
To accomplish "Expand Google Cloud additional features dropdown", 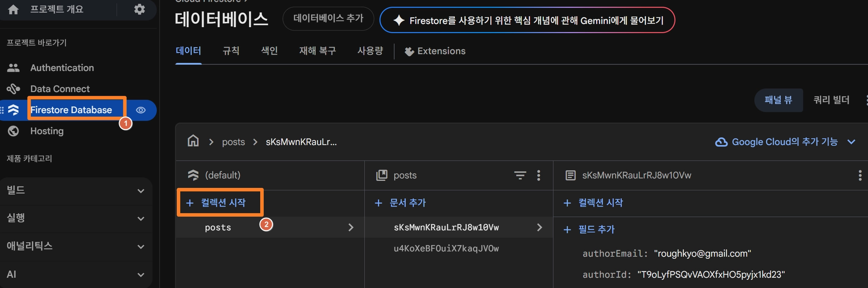I will [851, 142].
